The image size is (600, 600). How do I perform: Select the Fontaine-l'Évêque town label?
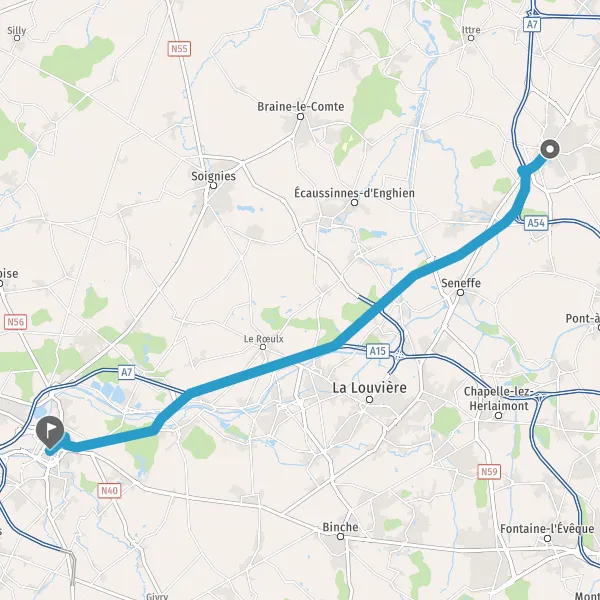[x=547, y=529]
